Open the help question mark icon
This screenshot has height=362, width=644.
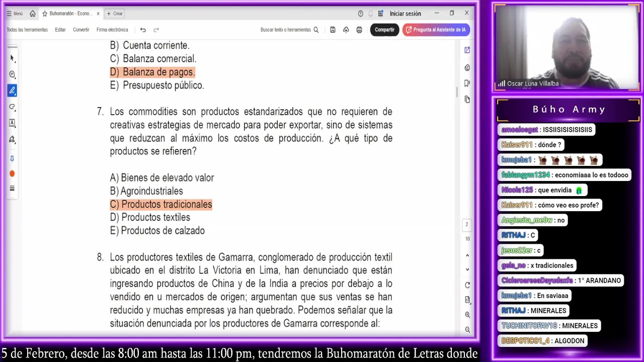coord(360,14)
